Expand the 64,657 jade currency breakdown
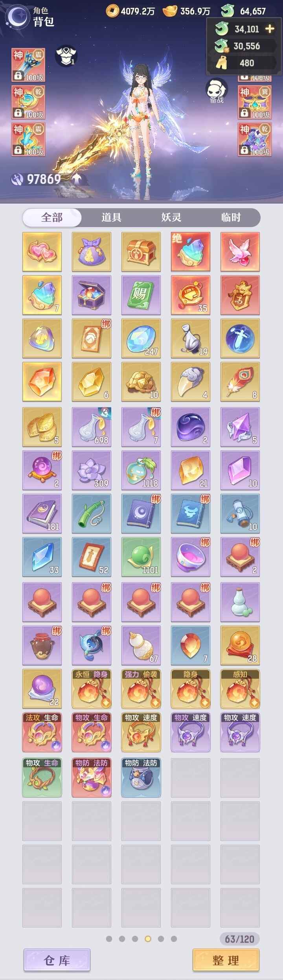283x980 pixels. click(243, 11)
